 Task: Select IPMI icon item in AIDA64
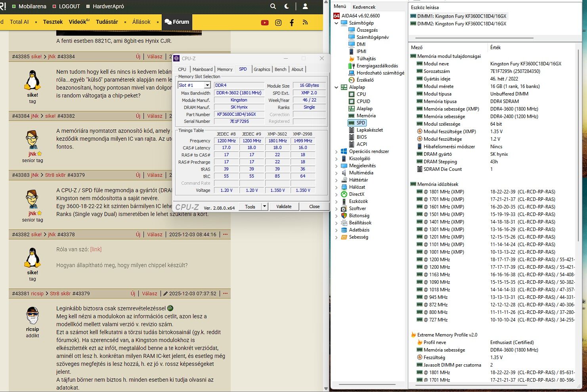pos(351,52)
